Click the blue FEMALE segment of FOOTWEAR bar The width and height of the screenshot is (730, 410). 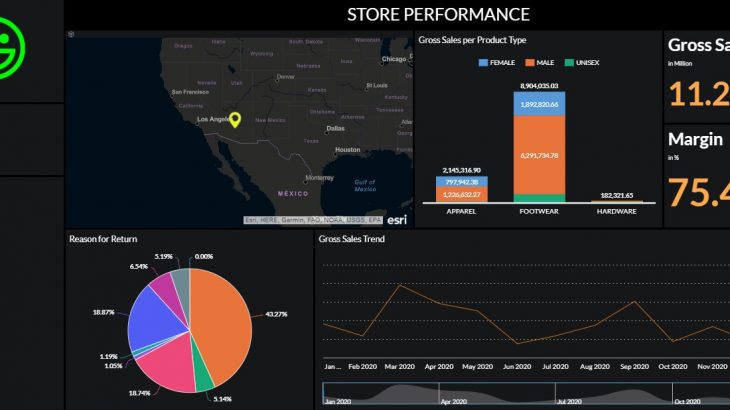point(540,103)
